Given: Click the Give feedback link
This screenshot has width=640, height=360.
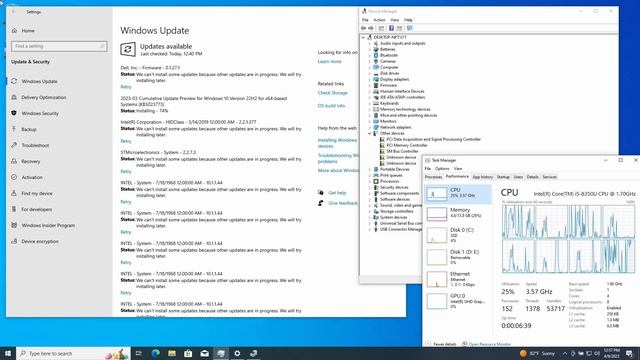Looking at the screenshot, I should (x=343, y=203).
